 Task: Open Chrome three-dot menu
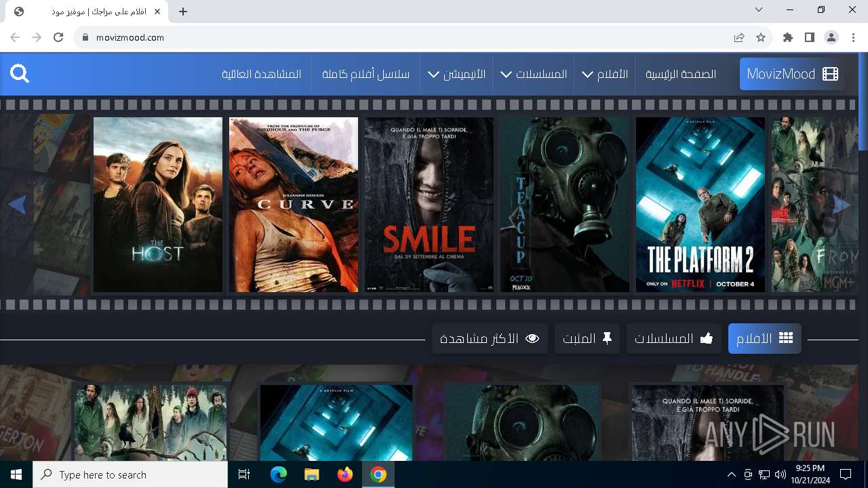tap(853, 37)
